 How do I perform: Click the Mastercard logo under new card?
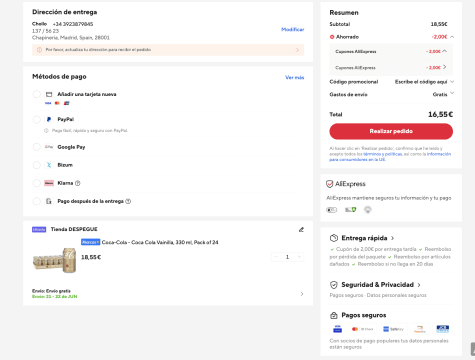point(57,103)
